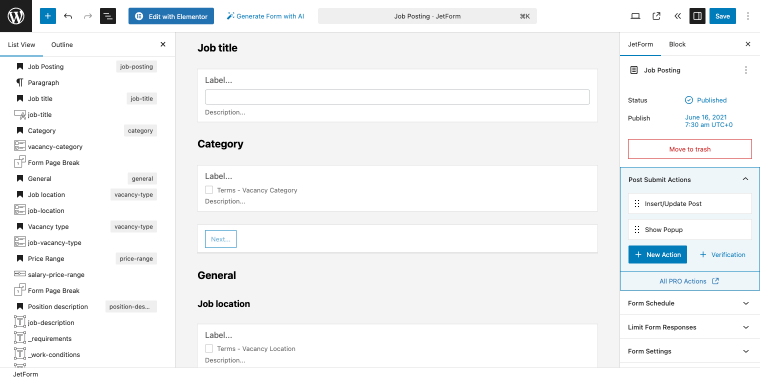Change the June 16, 2021 publish date
This screenshot has width=760, height=380.
point(708,121)
